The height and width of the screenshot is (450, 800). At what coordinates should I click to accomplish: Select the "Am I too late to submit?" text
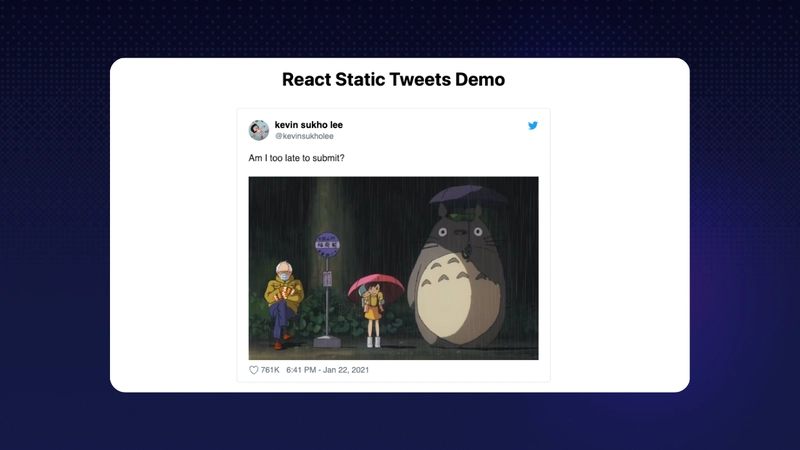[296, 158]
